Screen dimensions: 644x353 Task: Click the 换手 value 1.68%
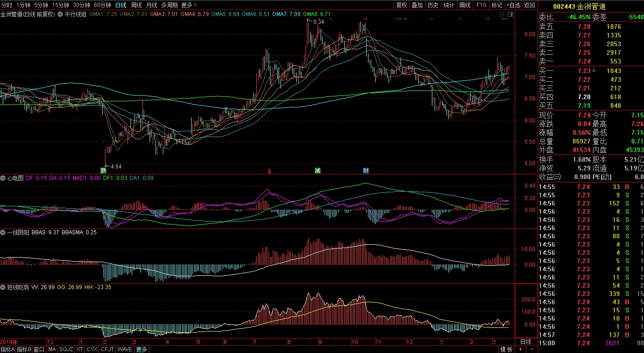tap(582, 159)
